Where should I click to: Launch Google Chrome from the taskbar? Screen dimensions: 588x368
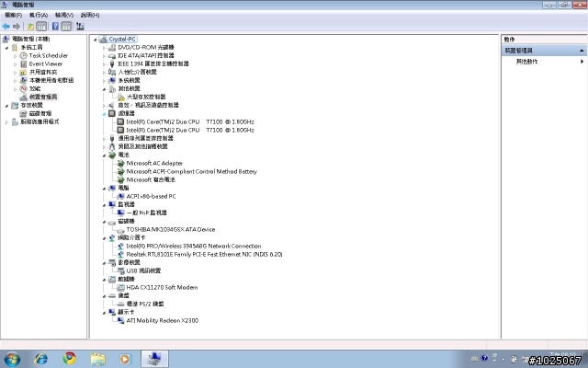pos(70,359)
